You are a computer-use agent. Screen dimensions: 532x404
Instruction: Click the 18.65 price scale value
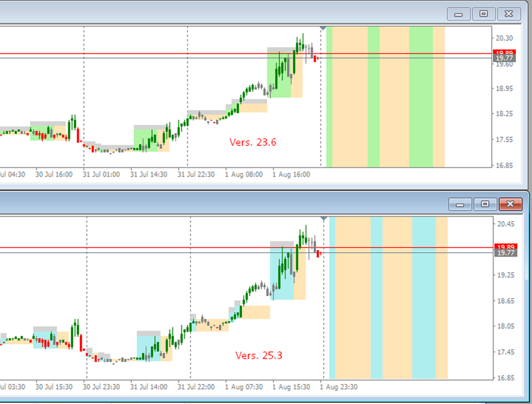[505, 301]
